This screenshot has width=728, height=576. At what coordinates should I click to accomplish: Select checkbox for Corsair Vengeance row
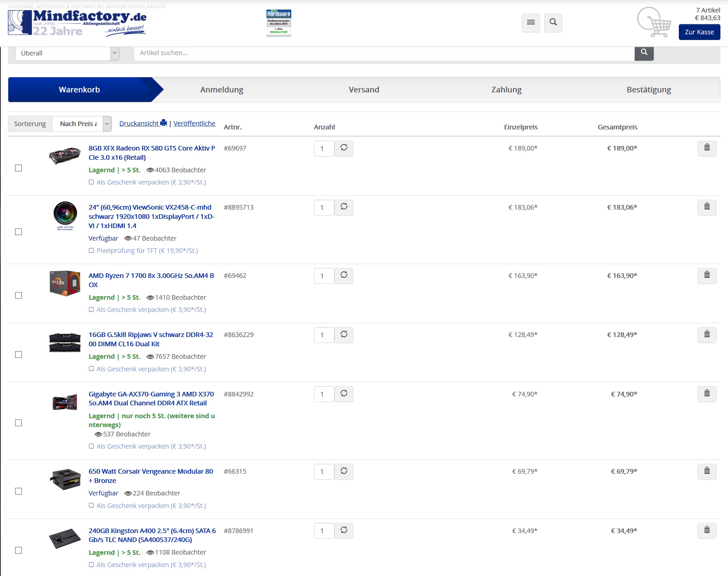pyautogui.click(x=18, y=491)
